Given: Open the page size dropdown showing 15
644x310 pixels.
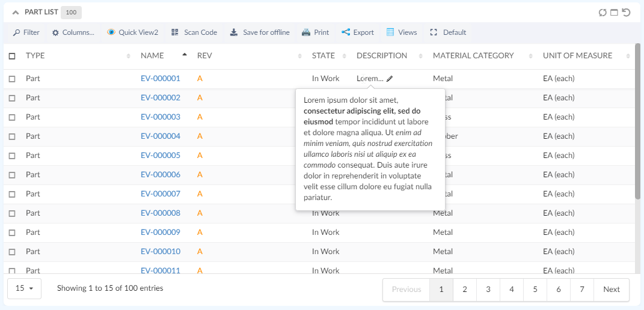Looking at the screenshot, I should click(24, 288).
